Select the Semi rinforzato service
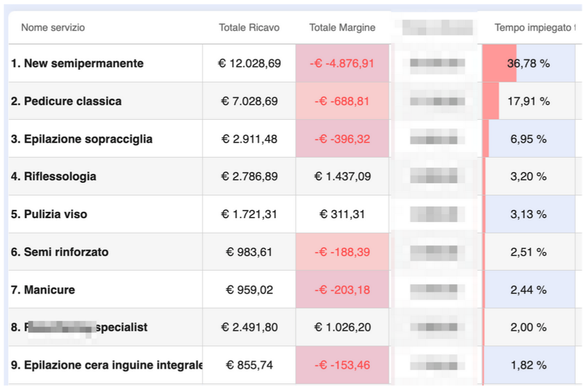 (66, 252)
